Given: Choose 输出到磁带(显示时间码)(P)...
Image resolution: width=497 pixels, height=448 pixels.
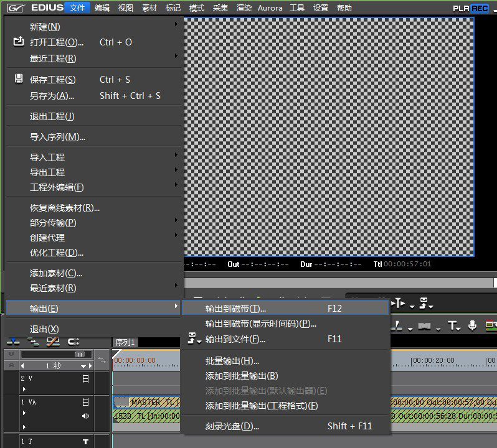Looking at the screenshot, I should [x=285, y=324].
